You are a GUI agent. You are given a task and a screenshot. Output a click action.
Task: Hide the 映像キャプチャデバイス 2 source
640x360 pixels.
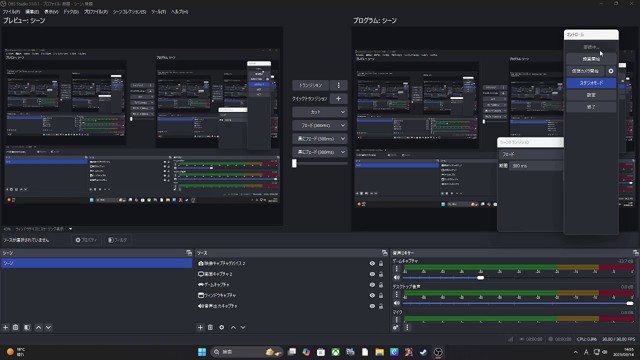pos(372,264)
